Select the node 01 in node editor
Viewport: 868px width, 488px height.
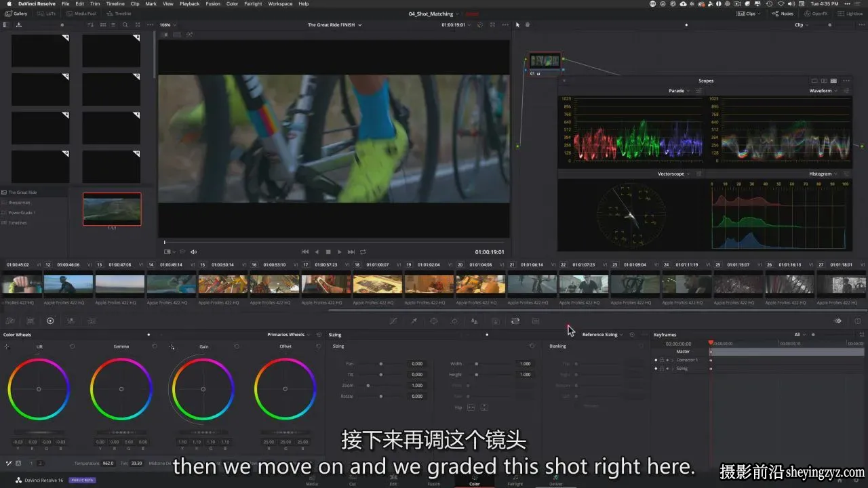click(x=545, y=63)
